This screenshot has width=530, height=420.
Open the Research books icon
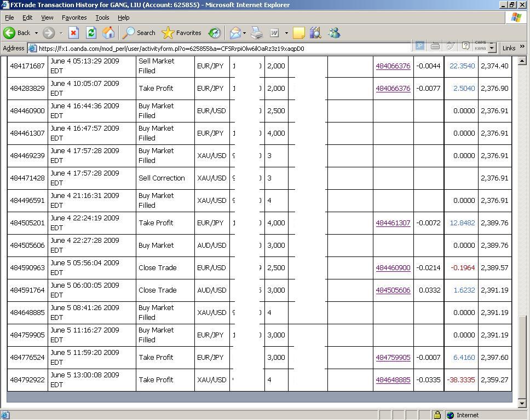coord(315,33)
